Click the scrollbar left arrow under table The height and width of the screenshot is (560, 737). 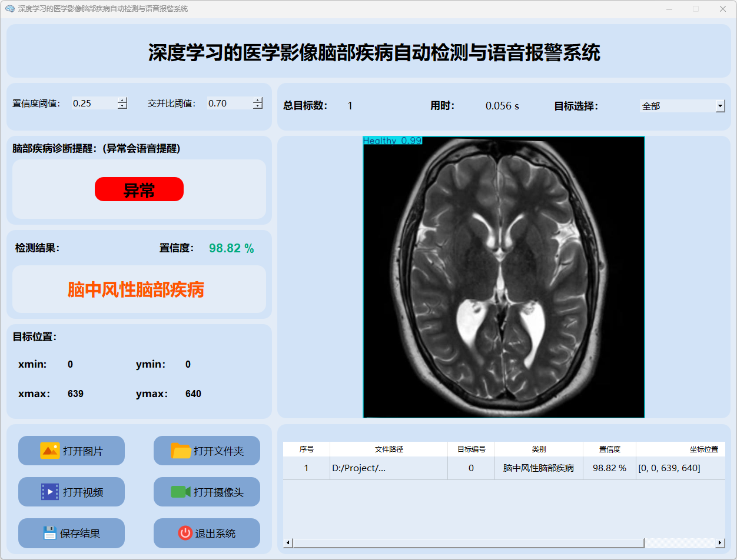click(288, 543)
